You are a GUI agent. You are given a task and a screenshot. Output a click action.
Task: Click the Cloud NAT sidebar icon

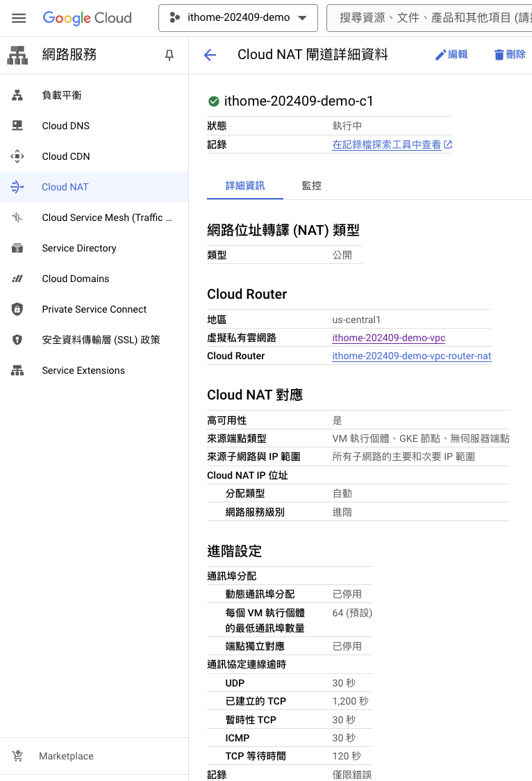coord(17,187)
